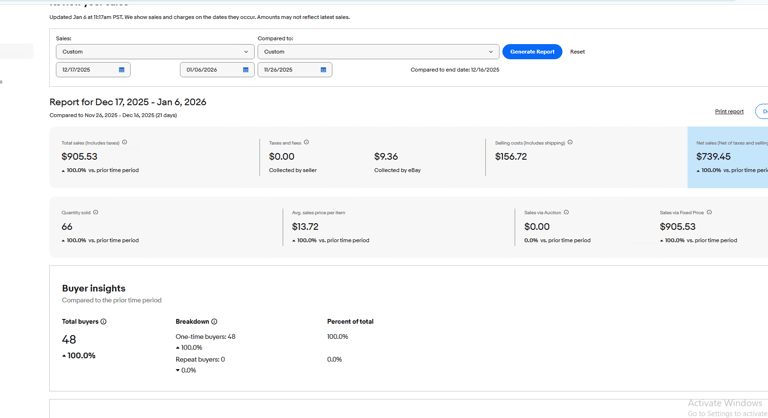The width and height of the screenshot is (768, 418).
Task: Click info icon beside Selling costs
Action: 570,143
